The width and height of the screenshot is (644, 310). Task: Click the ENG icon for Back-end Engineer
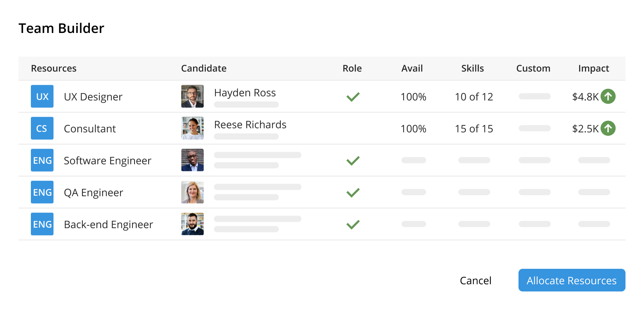42,224
